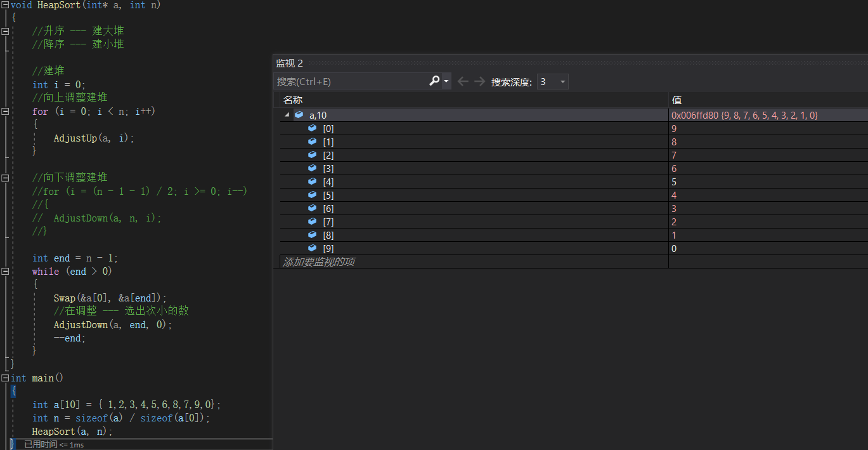Click the value 5 of element [4]

(674, 182)
